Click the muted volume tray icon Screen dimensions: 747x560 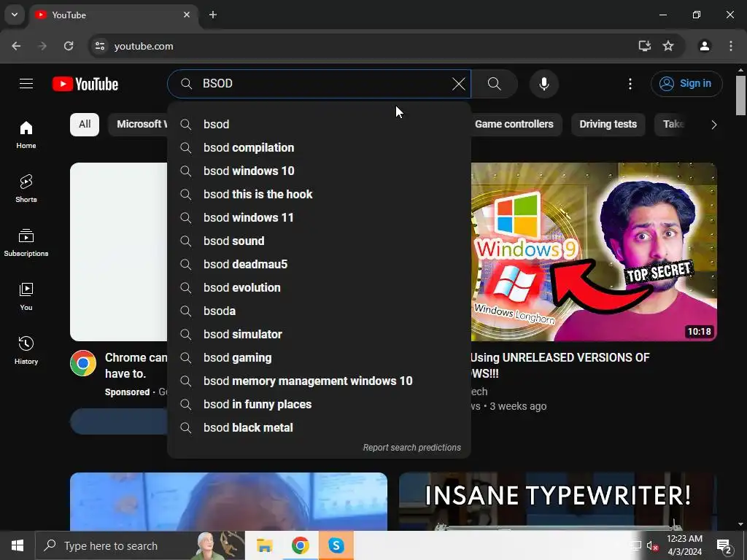652,546
